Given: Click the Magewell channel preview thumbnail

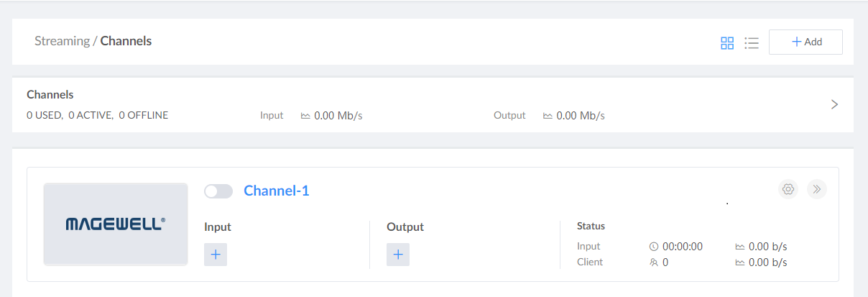Looking at the screenshot, I should 116,224.
